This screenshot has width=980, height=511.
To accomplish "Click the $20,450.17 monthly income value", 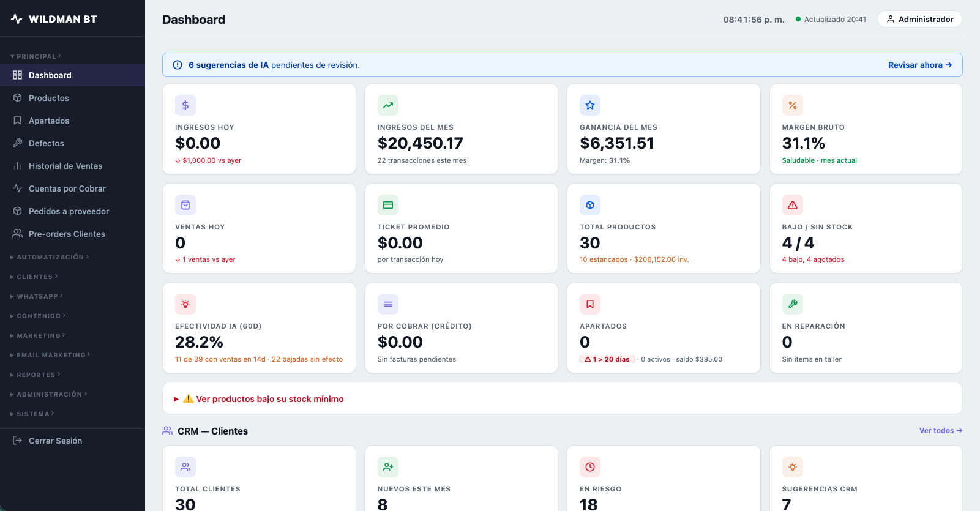I will pyautogui.click(x=421, y=143).
